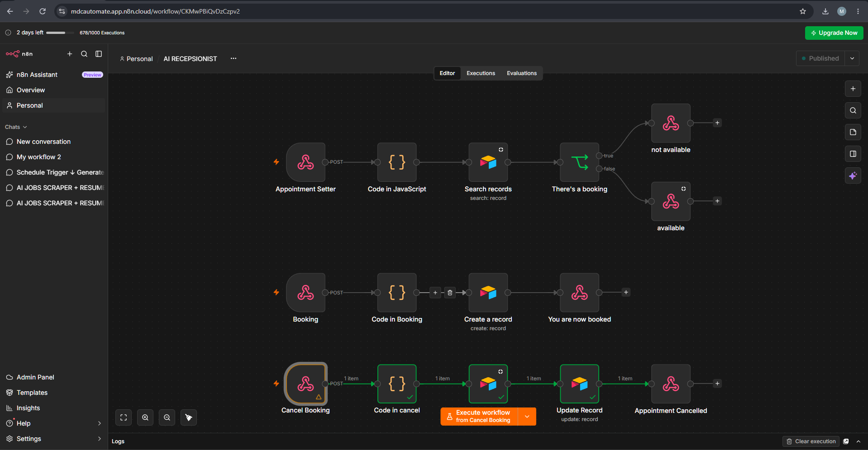Open the Code in JavaScript node
The height and width of the screenshot is (450, 868).
(397, 162)
